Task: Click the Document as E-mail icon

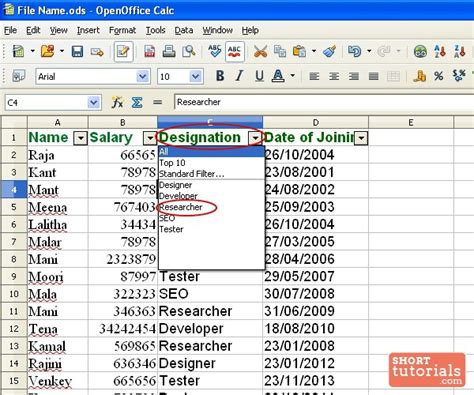Action: pyautogui.click(x=97, y=52)
